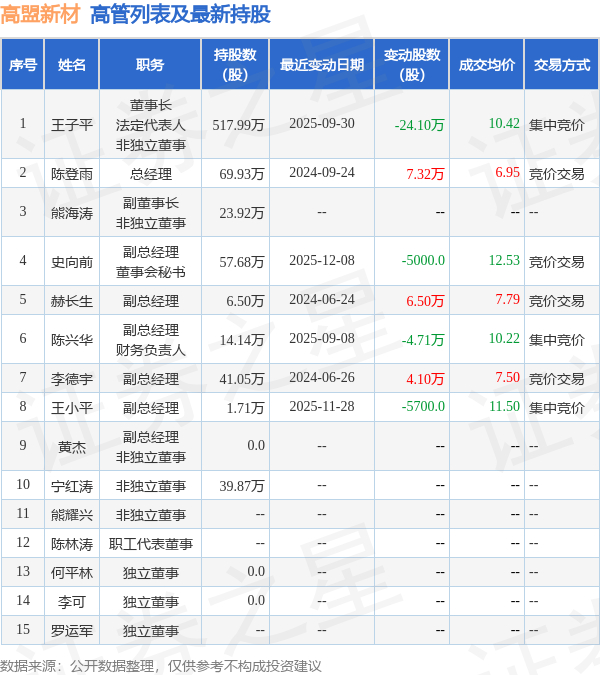The height and width of the screenshot is (675, 600).
Task: Click holdings value 57.68万
Action: point(241,261)
